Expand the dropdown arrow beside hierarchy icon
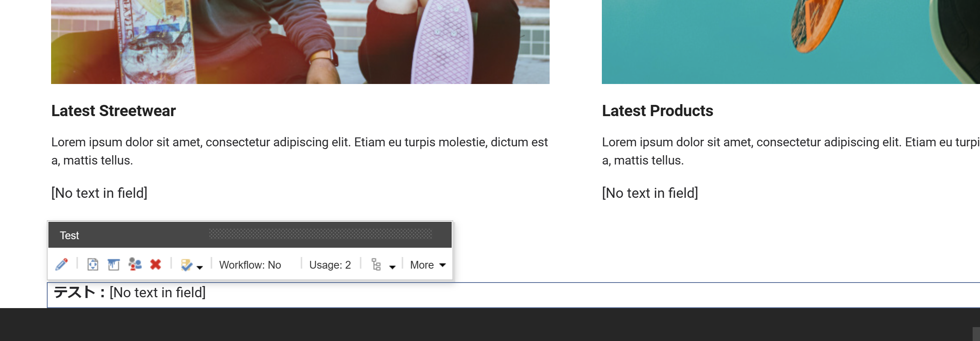 pyautogui.click(x=392, y=267)
